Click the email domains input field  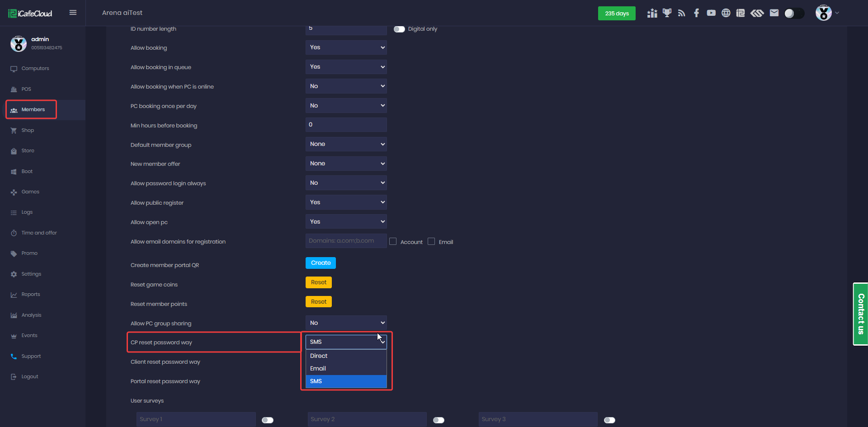[x=346, y=241]
